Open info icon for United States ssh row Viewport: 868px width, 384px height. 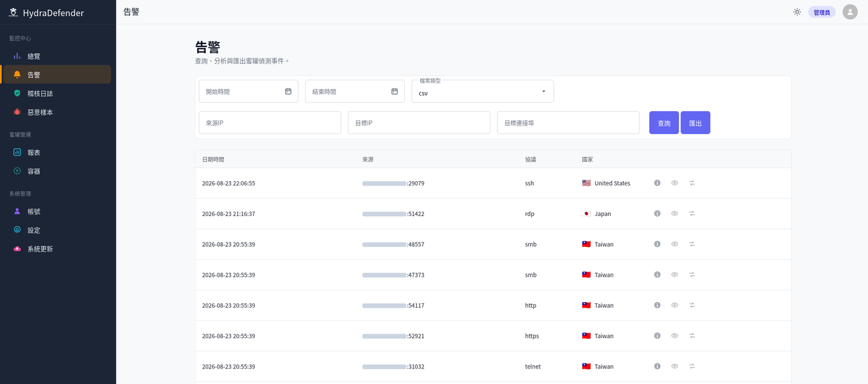(657, 183)
